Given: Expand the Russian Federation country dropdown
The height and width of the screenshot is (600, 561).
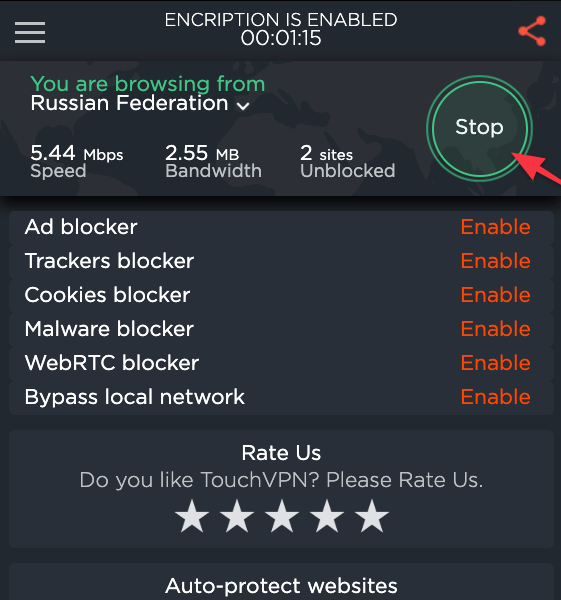Looking at the screenshot, I should (x=140, y=103).
